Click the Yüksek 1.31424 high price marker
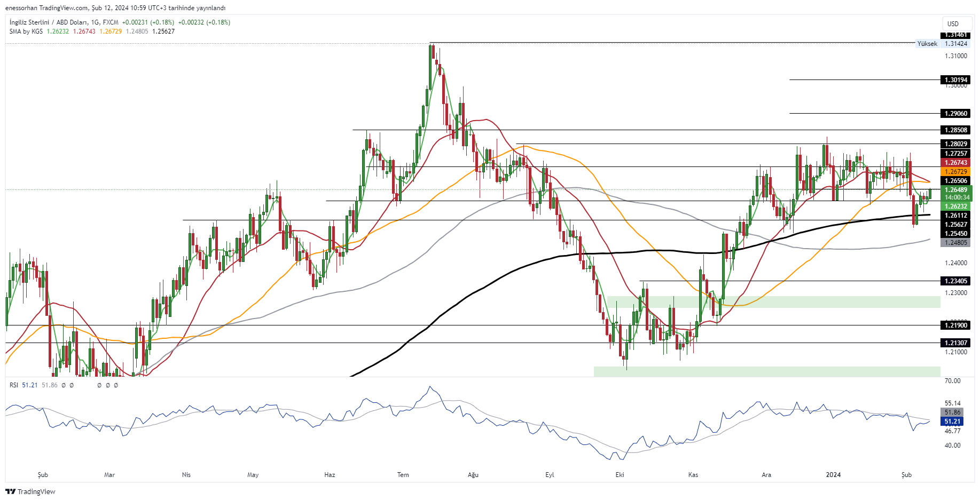The image size is (980, 501). click(x=942, y=44)
